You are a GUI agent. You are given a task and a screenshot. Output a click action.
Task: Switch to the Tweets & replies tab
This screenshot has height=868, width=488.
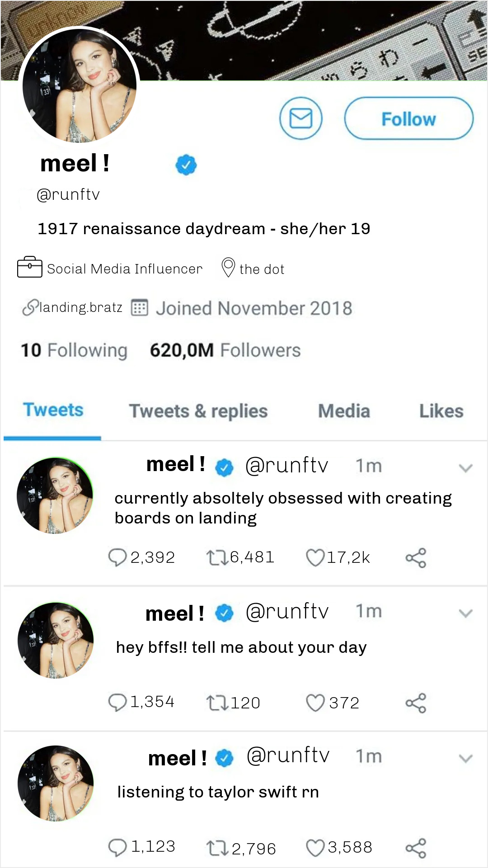198,411
